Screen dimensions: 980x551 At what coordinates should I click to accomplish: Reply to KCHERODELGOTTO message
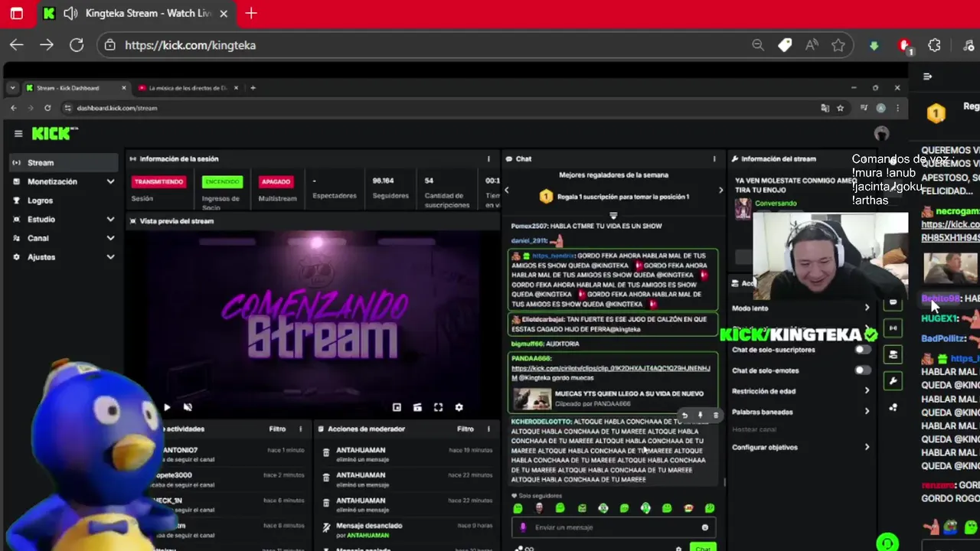[x=685, y=416]
